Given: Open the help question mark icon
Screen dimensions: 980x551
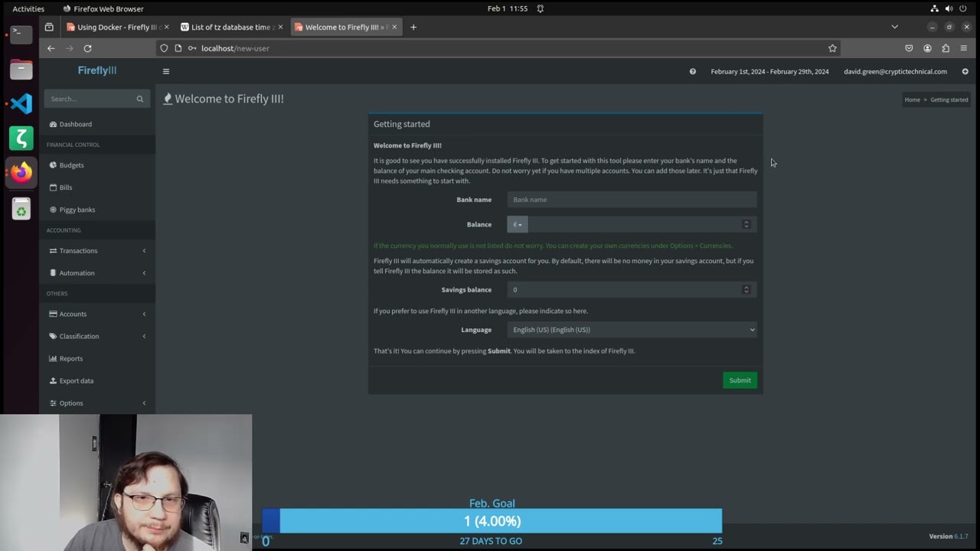Looking at the screenshot, I should (x=693, y=71).
